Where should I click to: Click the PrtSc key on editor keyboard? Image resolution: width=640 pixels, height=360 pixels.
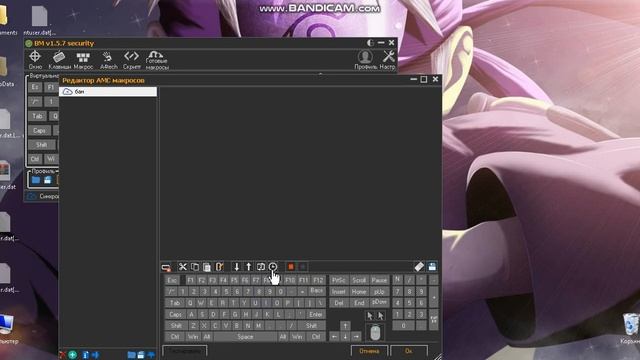pos(339,280)
